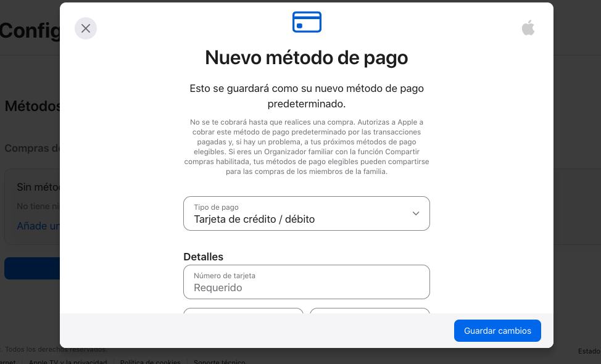Close the Nuevo método de pago dialog
Screen dimensions: 601x364
click(x=86, y=28)
